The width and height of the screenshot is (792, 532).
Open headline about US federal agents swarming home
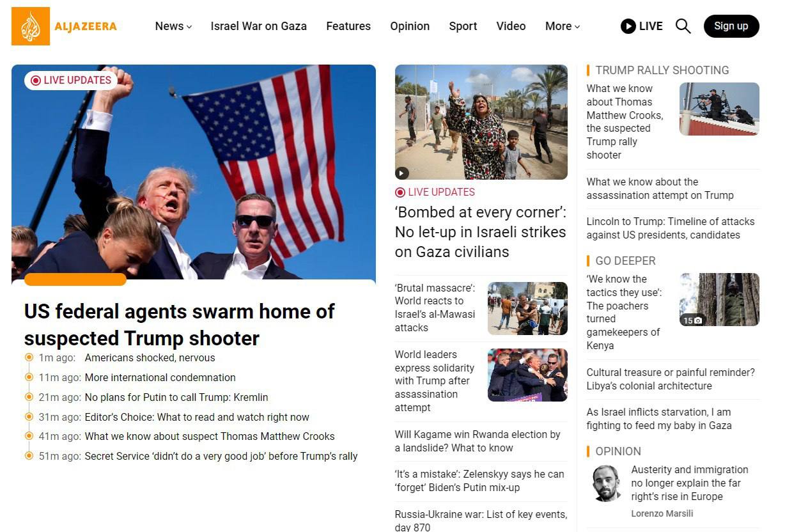(179, 324)
